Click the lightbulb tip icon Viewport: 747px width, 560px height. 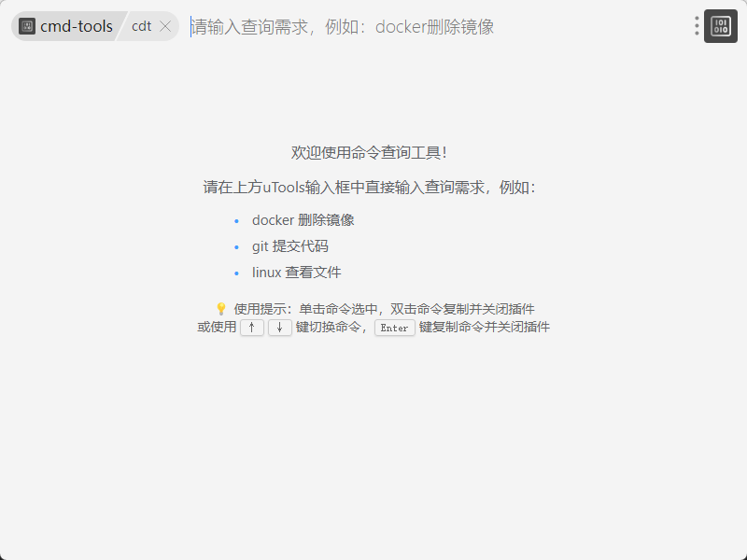(x=221, y=308)
